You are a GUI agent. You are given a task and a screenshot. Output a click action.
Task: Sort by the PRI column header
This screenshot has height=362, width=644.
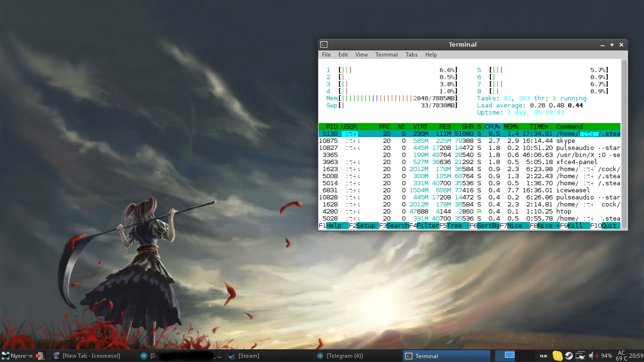click(x=384, y=127)
